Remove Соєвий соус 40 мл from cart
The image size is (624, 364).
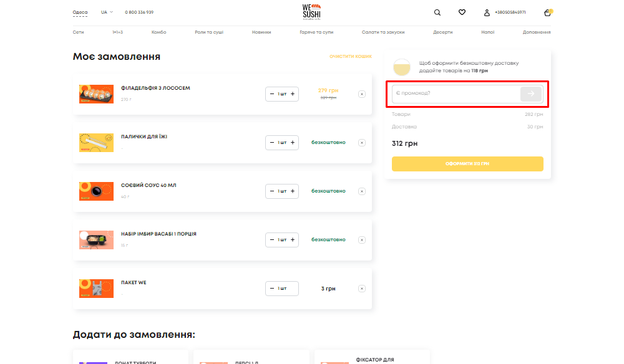(362, 191)
